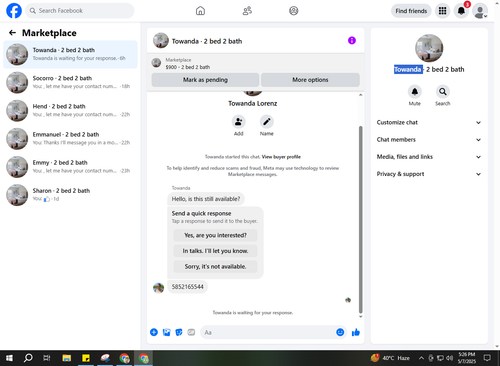500x366 pixels.
Task: Send quick reply 'In talks. I'll let you know.'
Action: 215,251
